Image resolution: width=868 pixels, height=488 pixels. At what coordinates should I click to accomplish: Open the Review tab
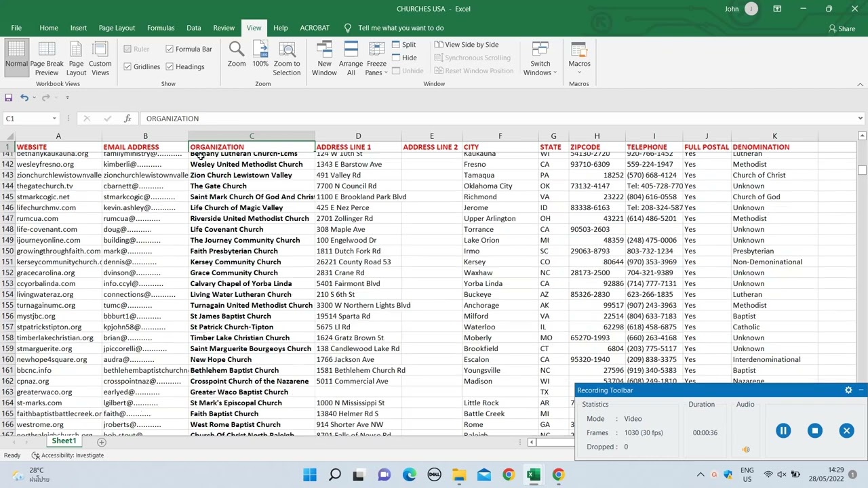224,28
